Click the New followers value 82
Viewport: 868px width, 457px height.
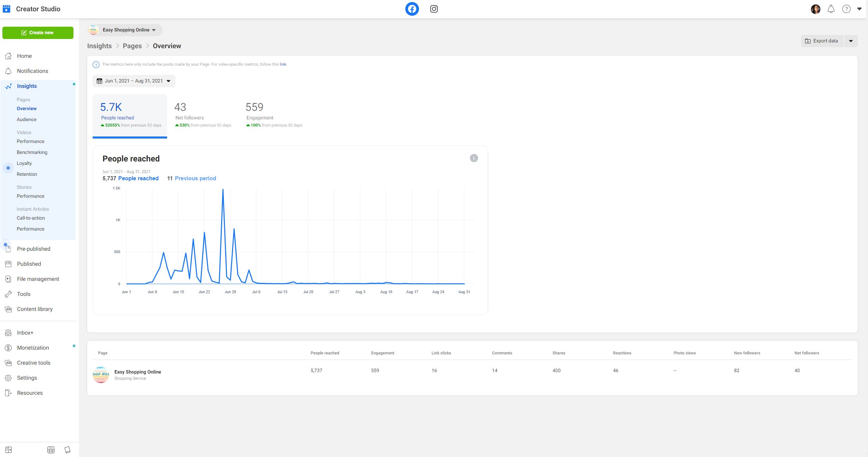[736, 370]
